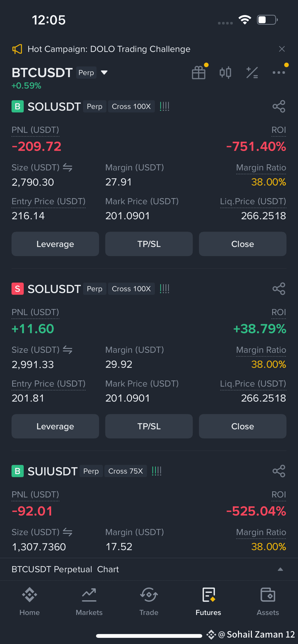Open the three-dot more options menu
298x644 pixels.
coord(279,73)
